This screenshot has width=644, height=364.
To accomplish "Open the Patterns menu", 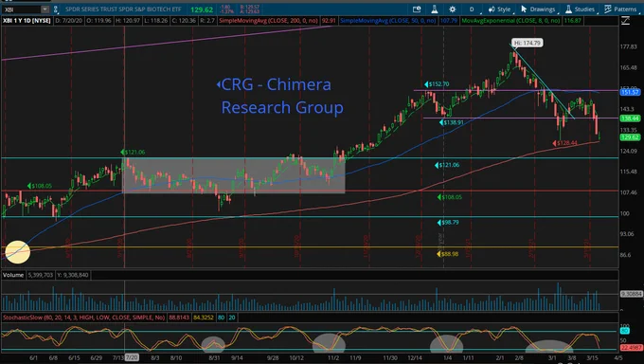I will 620,9.
